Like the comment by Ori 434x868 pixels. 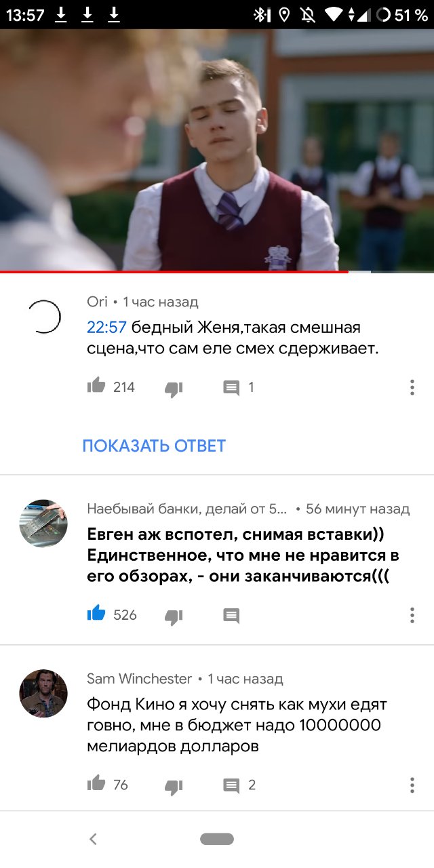point(96,387)
